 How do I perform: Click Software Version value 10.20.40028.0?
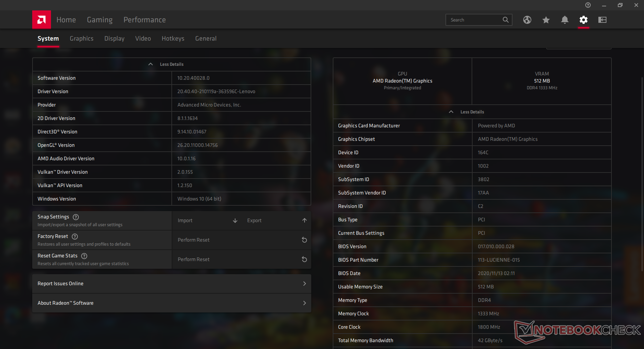[x=193, y=78]
